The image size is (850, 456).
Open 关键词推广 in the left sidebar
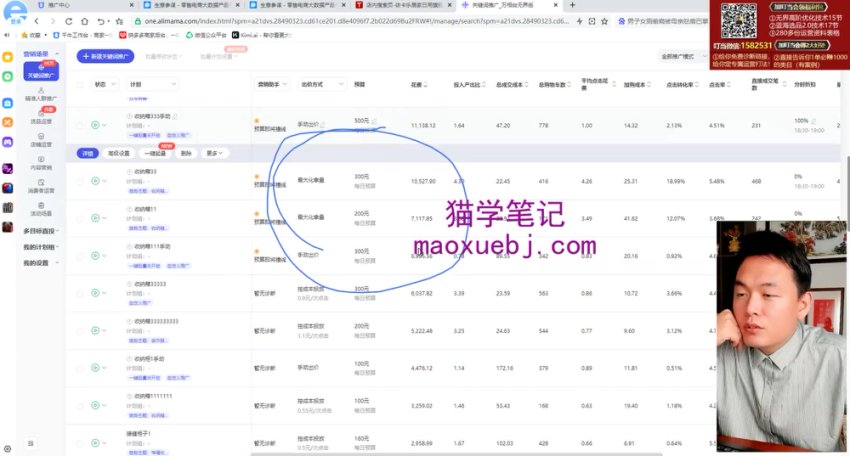40,72
